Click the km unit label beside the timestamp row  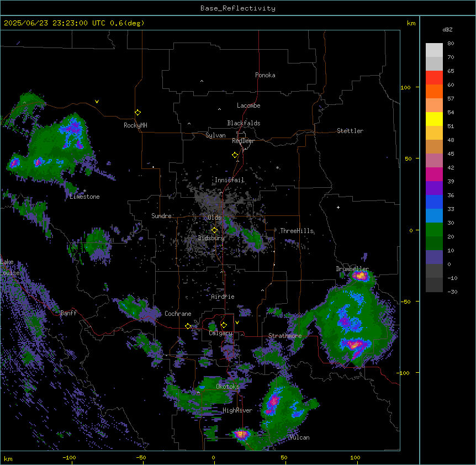tap(411, 23)
